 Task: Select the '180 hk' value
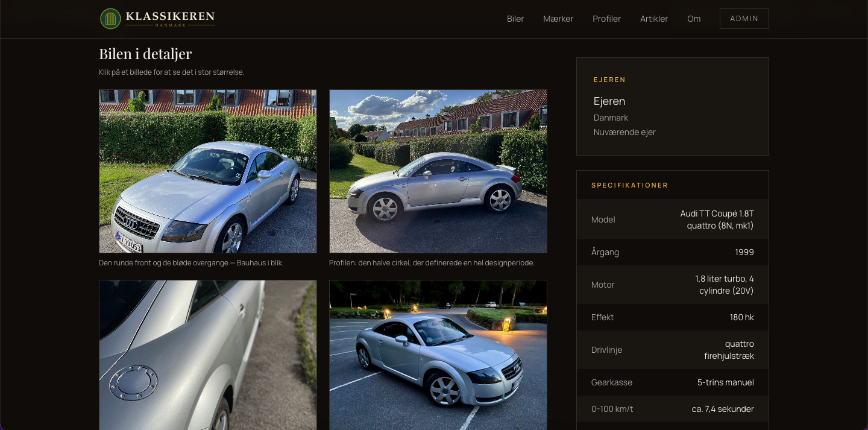[x=742, y=317]
